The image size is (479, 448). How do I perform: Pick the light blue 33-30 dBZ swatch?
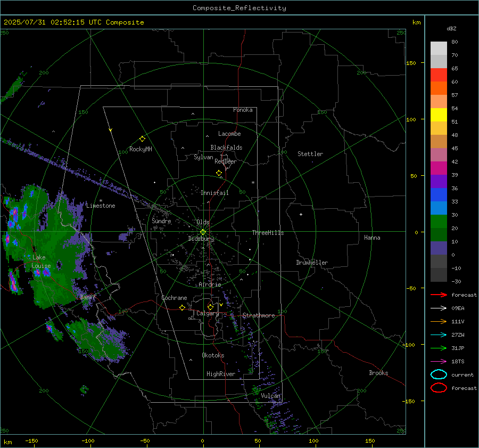tap(439, 208)
